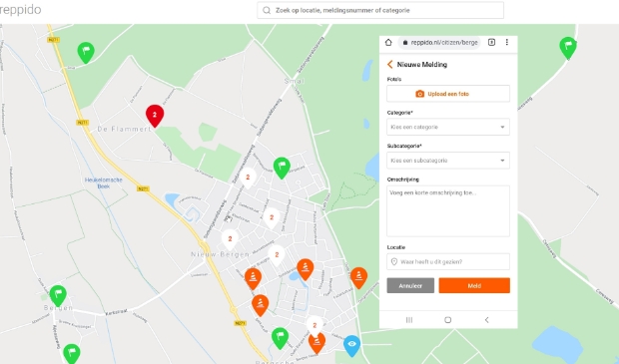619x364 pixels.
Task: Go back with the orange arrow beside Nieuwe Melding
Action: tap(390, 64)
